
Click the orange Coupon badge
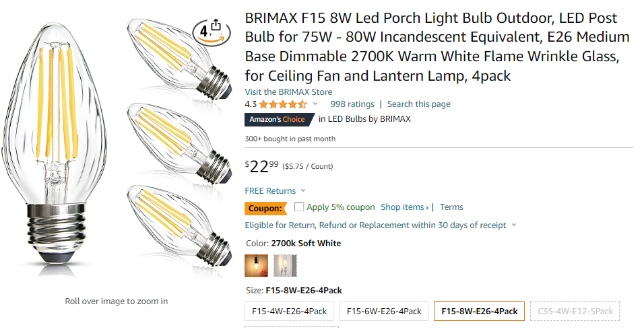(265, 208)
